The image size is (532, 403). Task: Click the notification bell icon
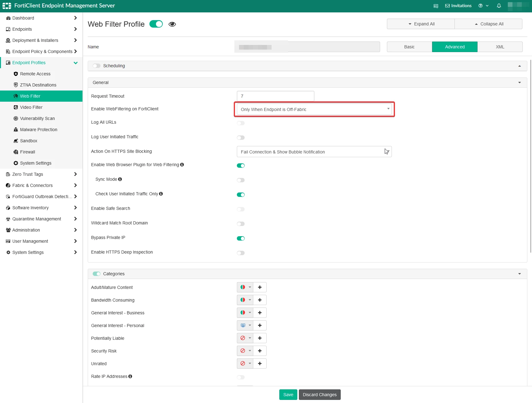click(499, 6)
